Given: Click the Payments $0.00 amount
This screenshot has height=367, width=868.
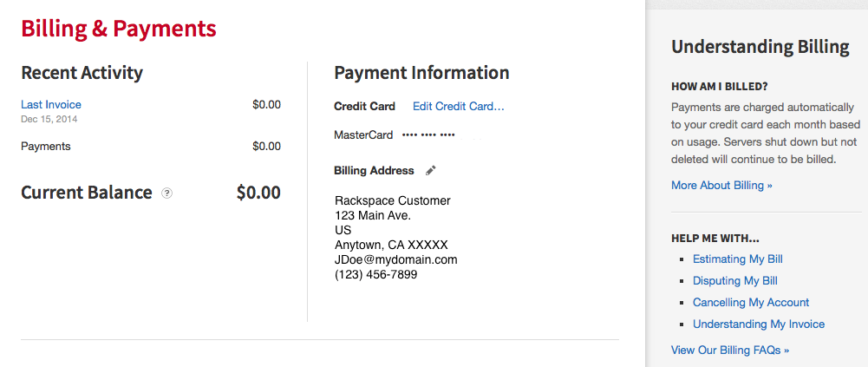Looking at the screenshot, I should pos(266,146).
